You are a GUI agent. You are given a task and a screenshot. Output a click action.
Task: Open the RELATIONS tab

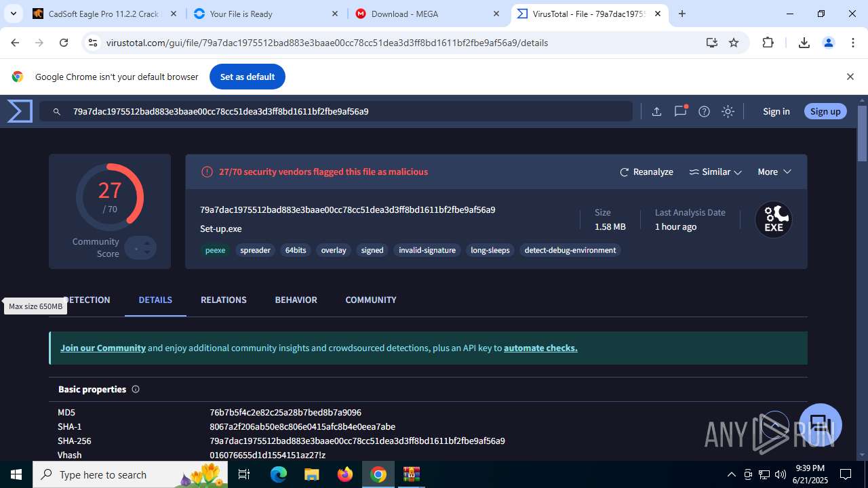click(x=224, y=300)
